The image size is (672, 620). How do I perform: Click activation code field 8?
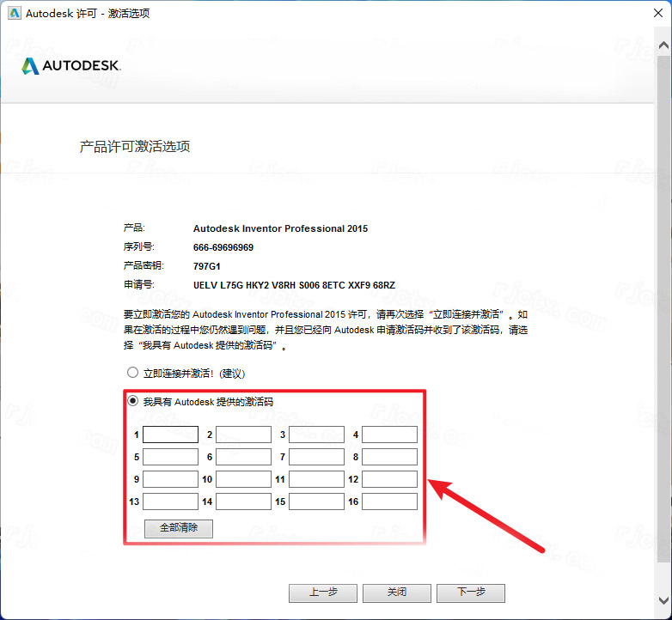coord(389,457)
